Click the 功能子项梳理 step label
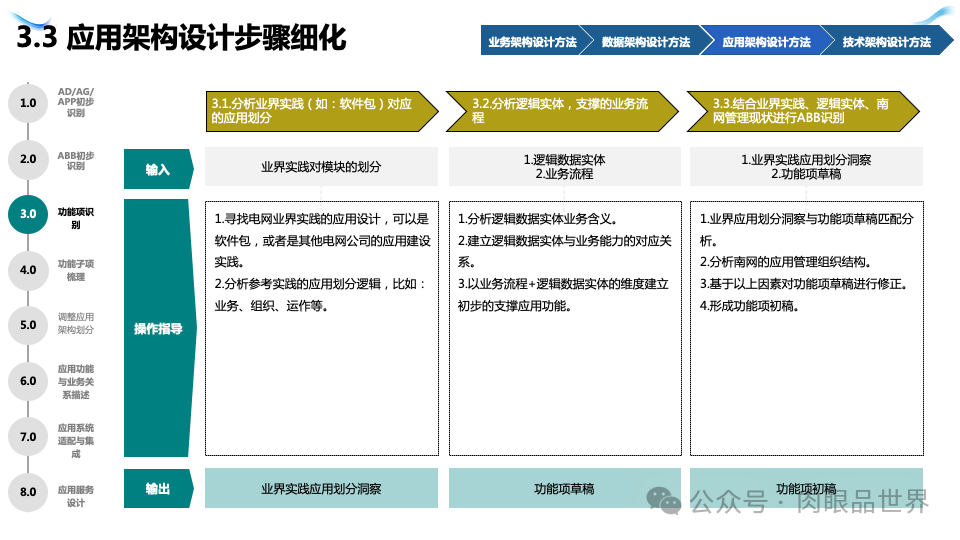 click(76, 270)
